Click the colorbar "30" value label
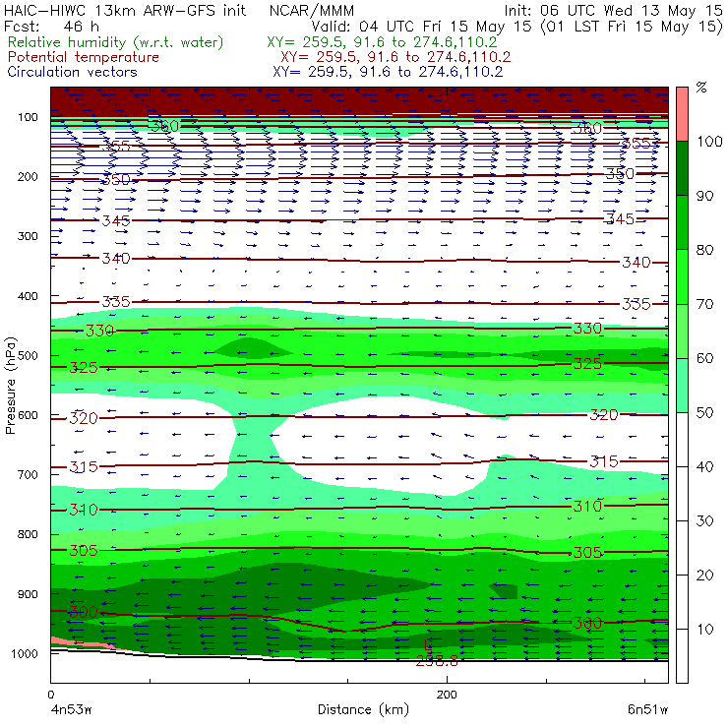 click(704, 521)
